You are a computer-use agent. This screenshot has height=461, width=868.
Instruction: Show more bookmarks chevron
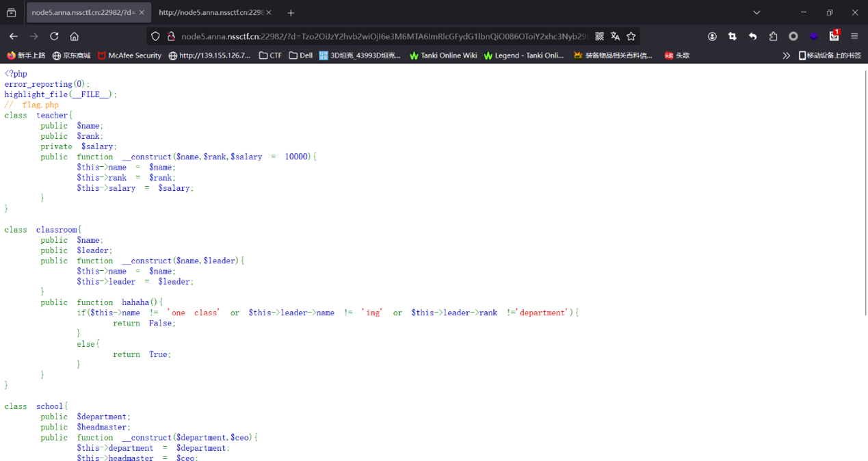(786, 55)
